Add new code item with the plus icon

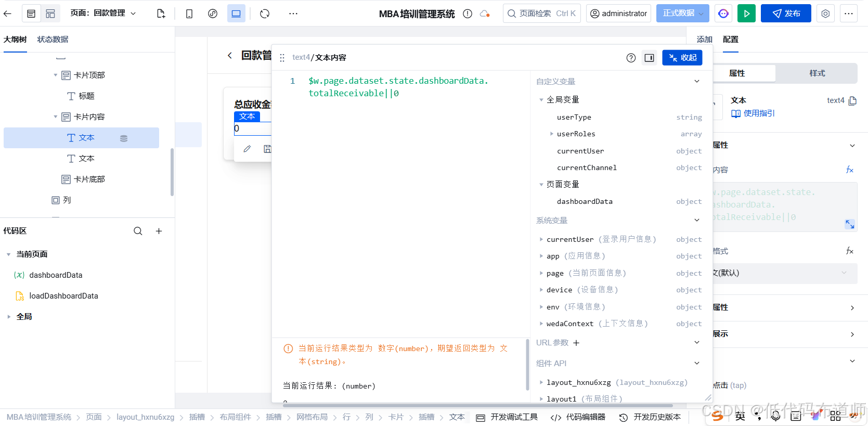pyautogui.click(x=159, y=231)
